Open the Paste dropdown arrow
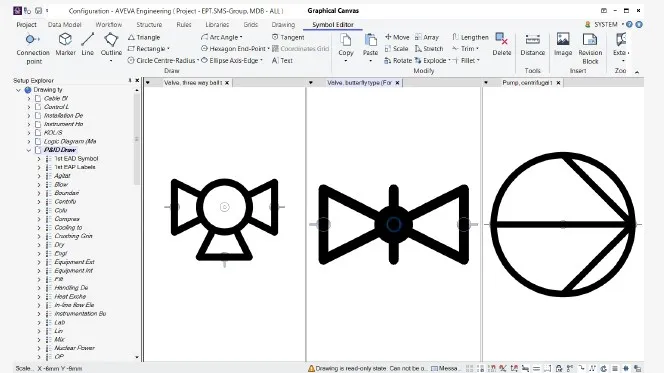The image size is (664, 373). click(x=371, y=61)
